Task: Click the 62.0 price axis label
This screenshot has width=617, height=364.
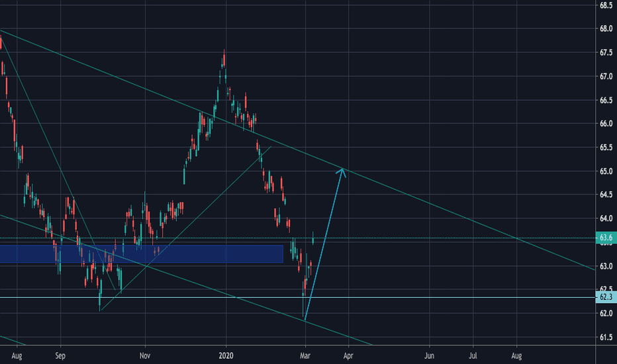Action: (x=606, y=313)
